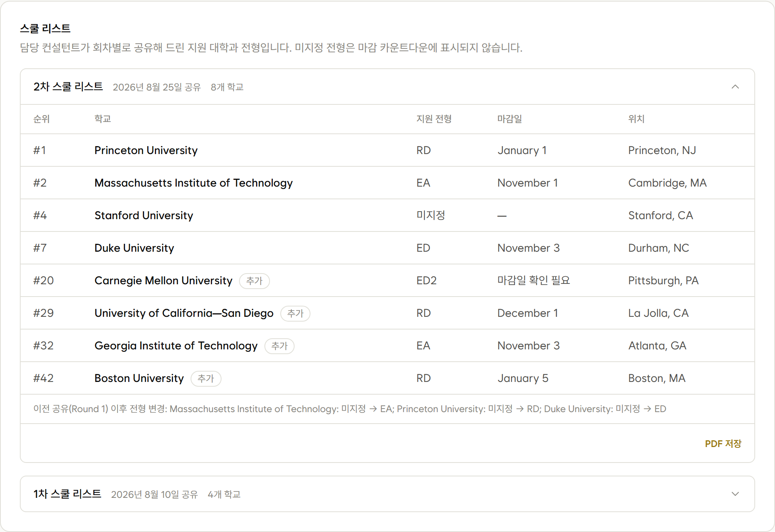The image size is (775, 532).
Task: Click the PDF 저장 link
Action: pyautogui.click(x=723, y=443)
